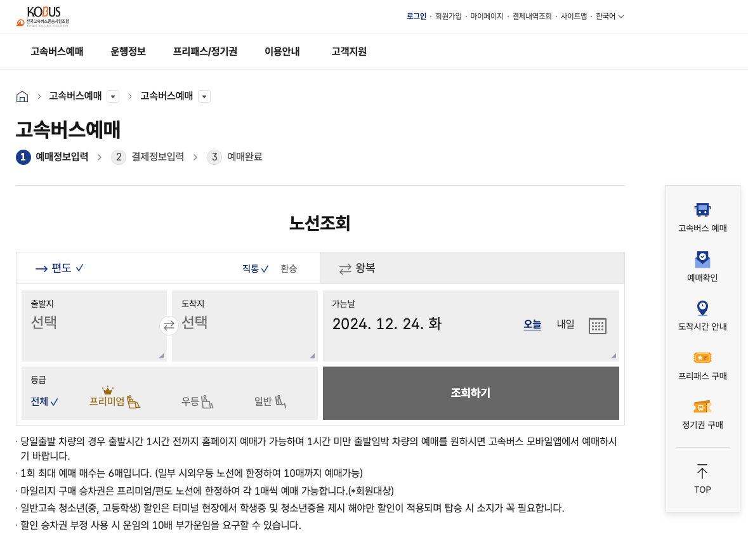Enable the 환승 route option
Screen dimensions: 748x560
point(289,268)
